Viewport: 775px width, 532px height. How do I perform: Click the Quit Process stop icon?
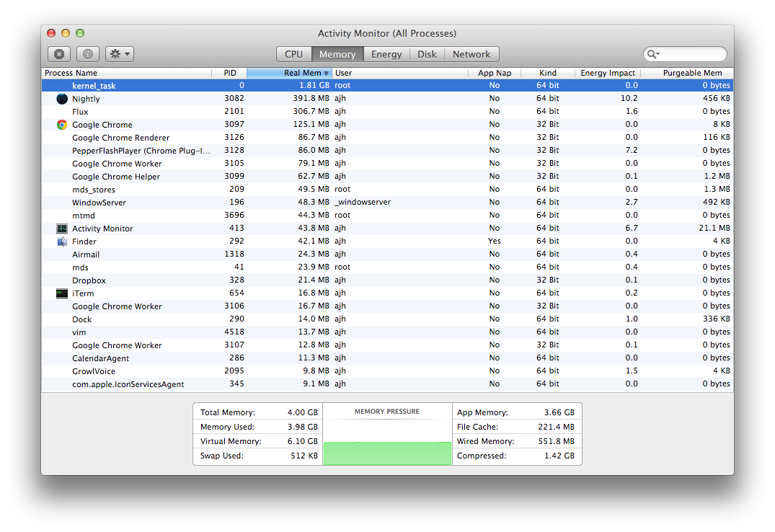[x=59, y=54]
